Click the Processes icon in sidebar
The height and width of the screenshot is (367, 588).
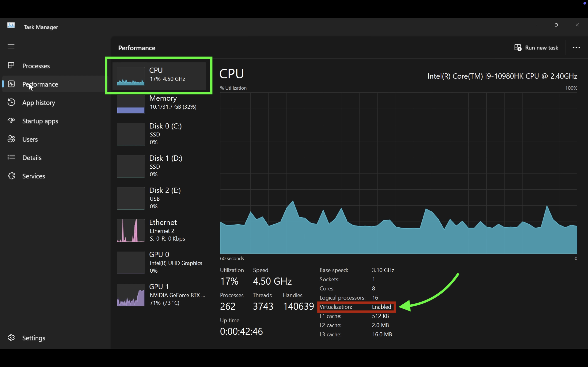click(11, 65)
